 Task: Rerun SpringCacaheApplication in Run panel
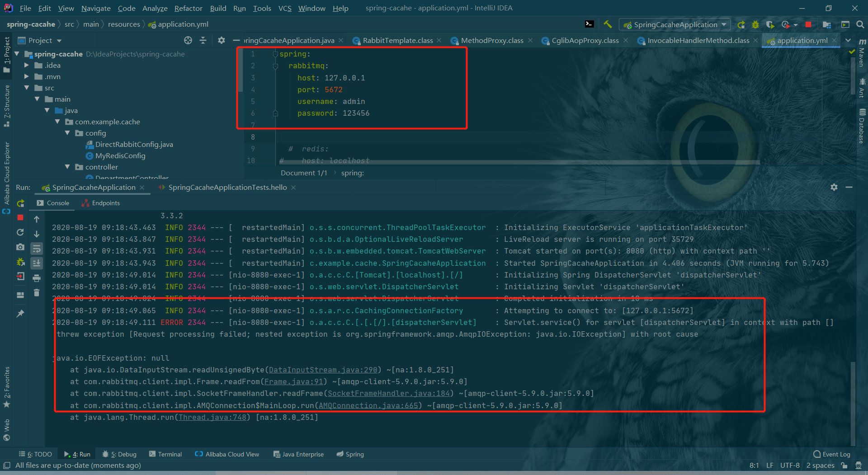(x=20, y=203)
